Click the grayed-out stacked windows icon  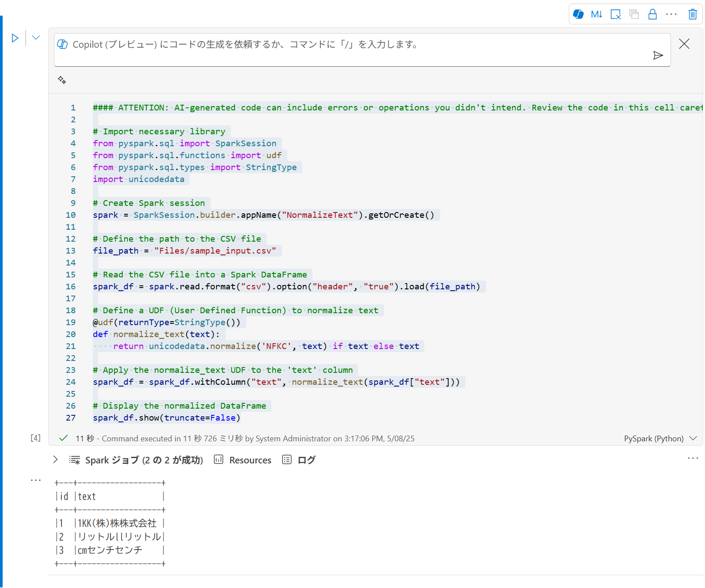coord(634,14)
